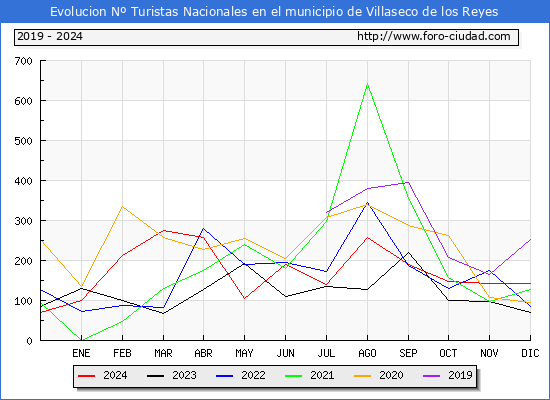
Task: Click the MAR month axis label
Action: tap(163, 353)
